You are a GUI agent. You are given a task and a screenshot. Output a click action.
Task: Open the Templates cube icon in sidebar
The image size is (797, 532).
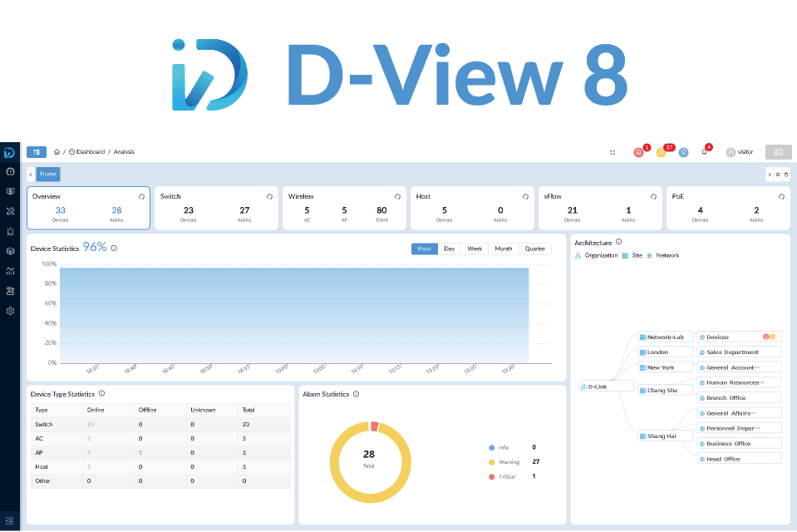(10, 251)
